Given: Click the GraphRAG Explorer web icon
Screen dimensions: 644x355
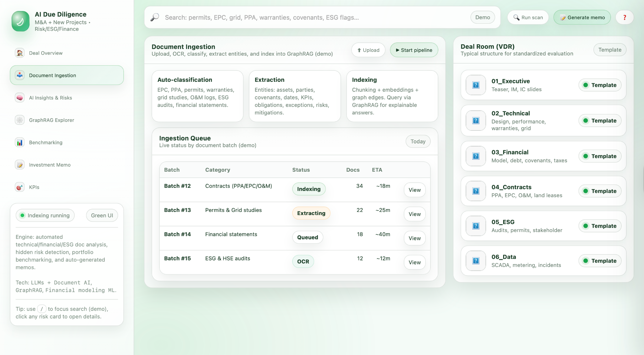Looking at the screenshot, I should tap(19, 120).
